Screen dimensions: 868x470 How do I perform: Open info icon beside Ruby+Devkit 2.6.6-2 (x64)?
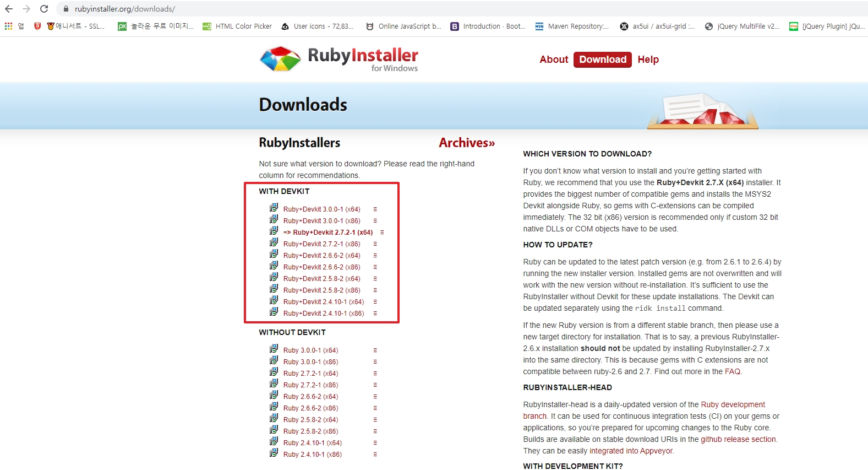pos(375,256)
